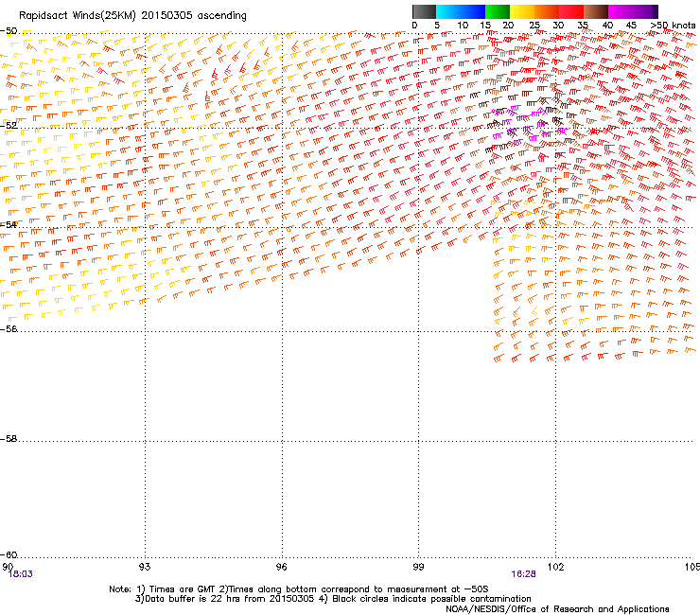The image size is (700, 615).
Task: Click the purple 18:03 swath time label
Action: [21, 574]
